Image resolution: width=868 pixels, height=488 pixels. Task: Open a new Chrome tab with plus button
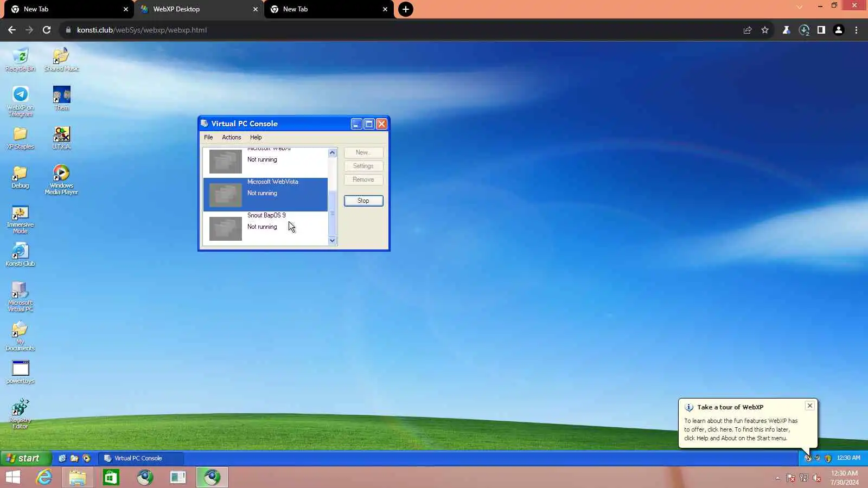(x=406, y=9)
